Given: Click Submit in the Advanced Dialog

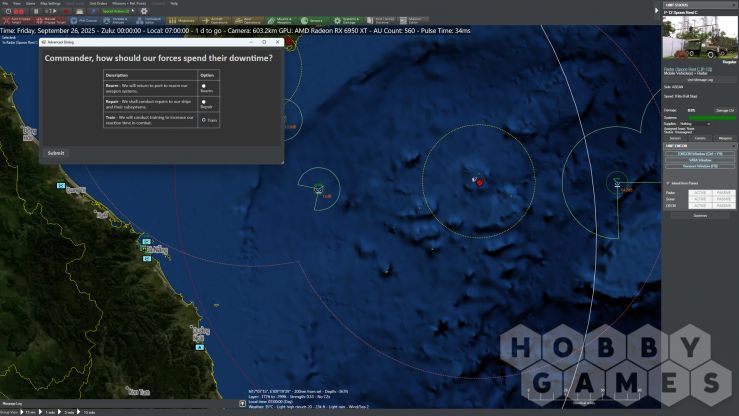Looking at the screenshot, I should 56,153.
